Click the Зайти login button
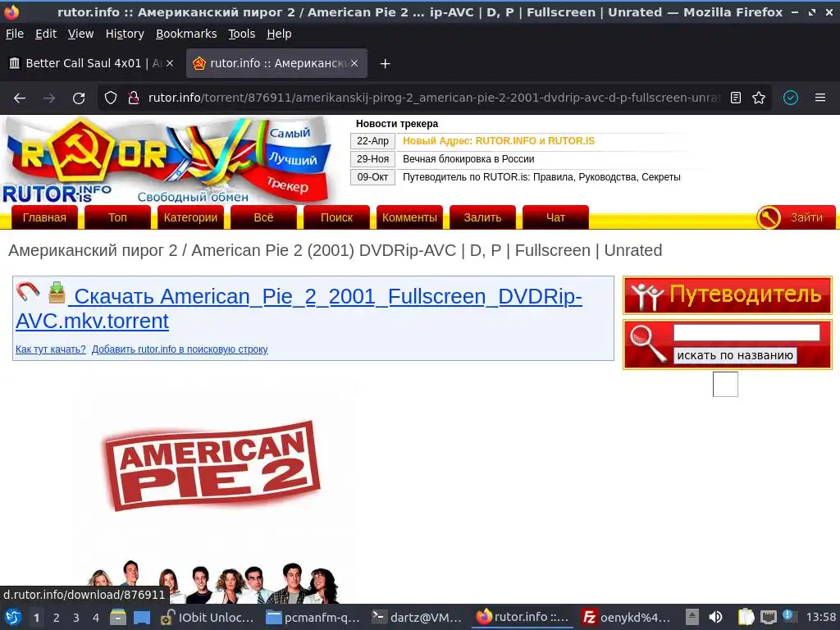Viewport: 840px width, 630px height. click(806, 217)
